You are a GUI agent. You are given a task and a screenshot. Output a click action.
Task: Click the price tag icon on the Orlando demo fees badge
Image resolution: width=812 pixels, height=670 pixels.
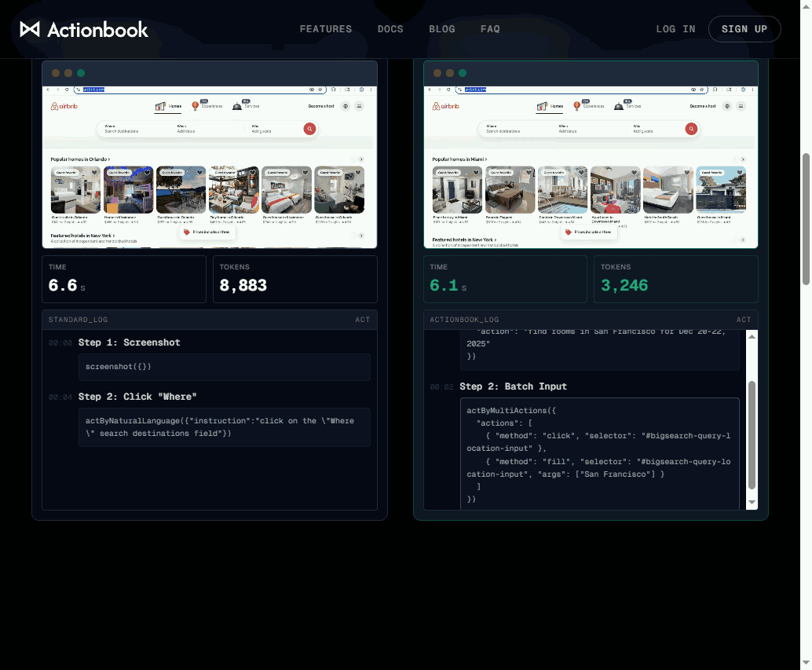(x=187, y=232)
